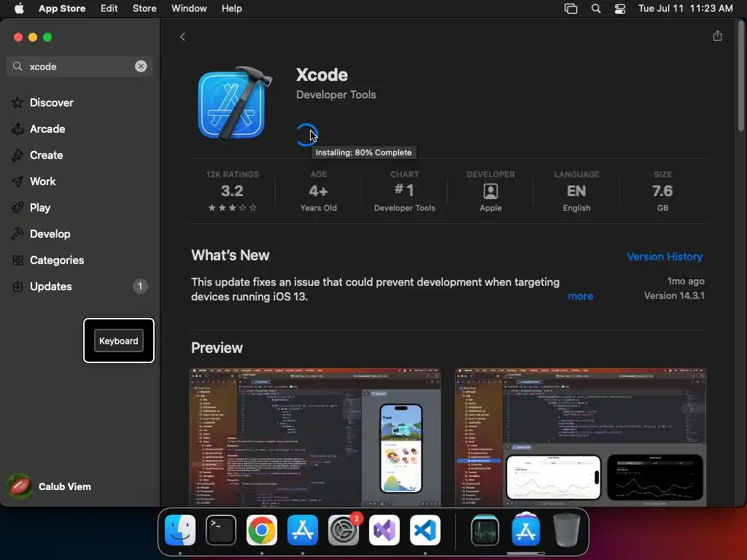Viewport: 747px width, 560px height.
Task: Select the Categories grid icon
Action: tap(18, 260)
